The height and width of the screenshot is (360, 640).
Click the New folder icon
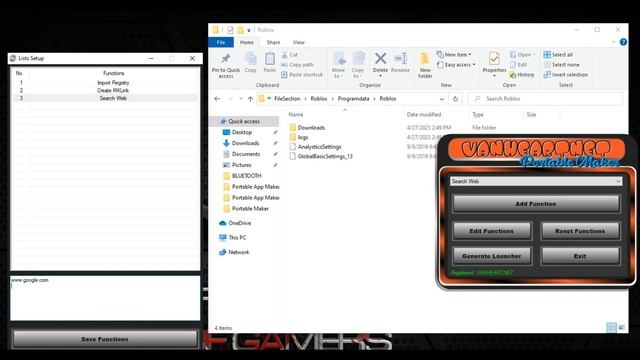(x=424, y=59)
